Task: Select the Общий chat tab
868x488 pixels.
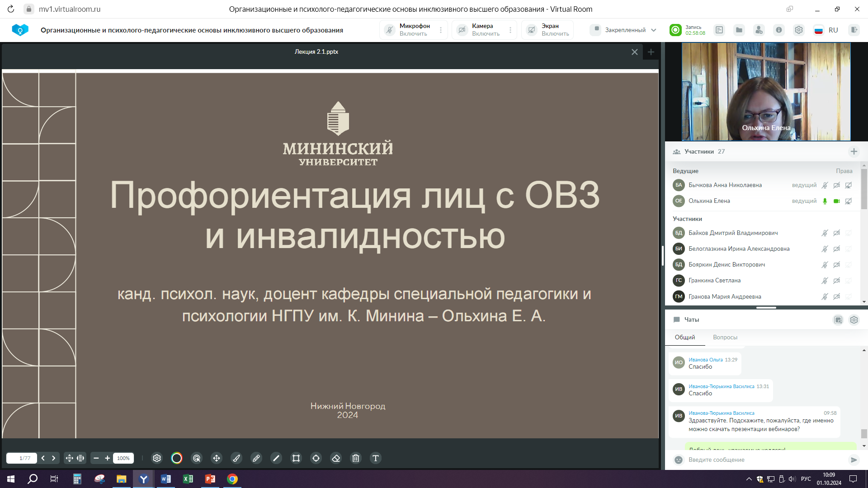Action: tap(684, 337)
